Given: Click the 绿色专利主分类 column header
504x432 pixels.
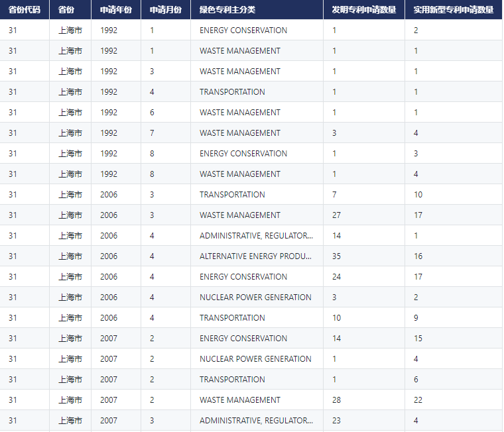Looking at the screenshot, I should (257, 10).
